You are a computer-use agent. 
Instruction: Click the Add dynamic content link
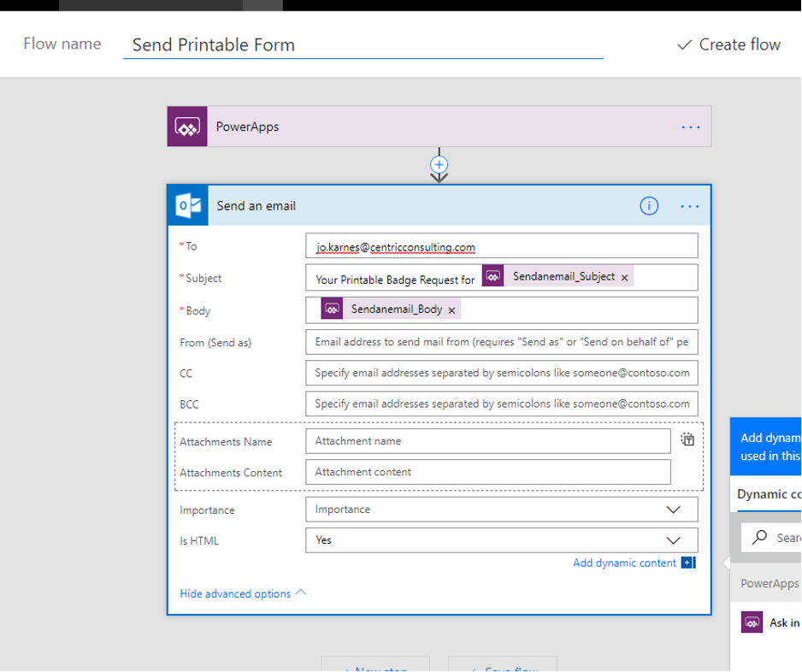pyautogui.click(x=624, y=563)
